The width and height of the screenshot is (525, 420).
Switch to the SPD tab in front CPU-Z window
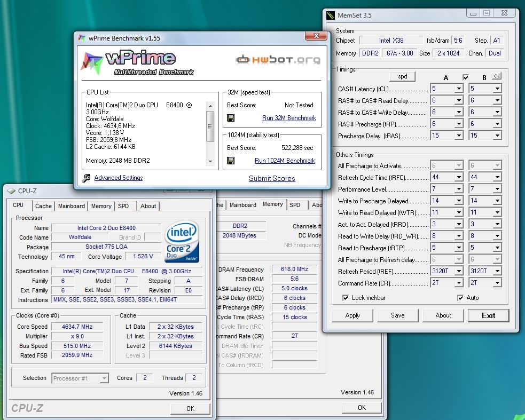[x=123, y=206]
